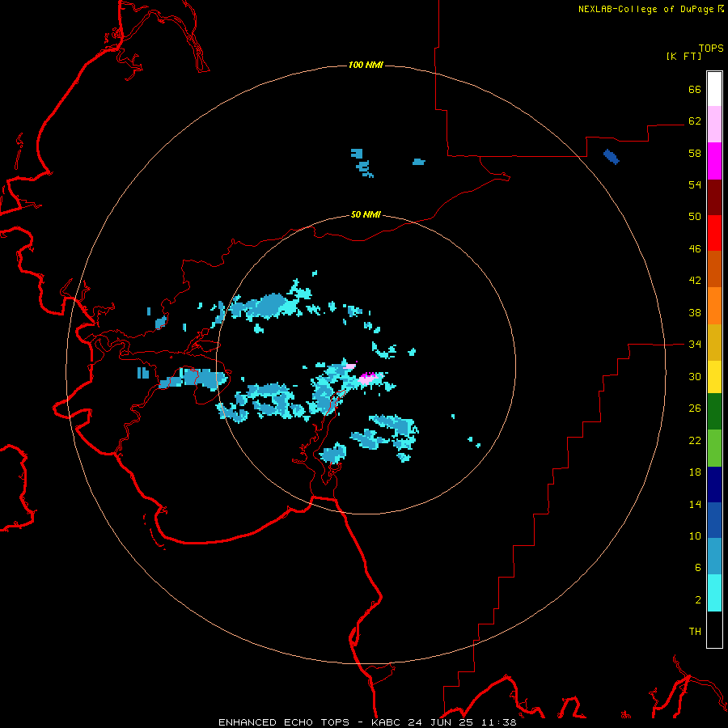Click the dark red legend swatch
The width and height of the screenshot is (728, 728).
714,197
